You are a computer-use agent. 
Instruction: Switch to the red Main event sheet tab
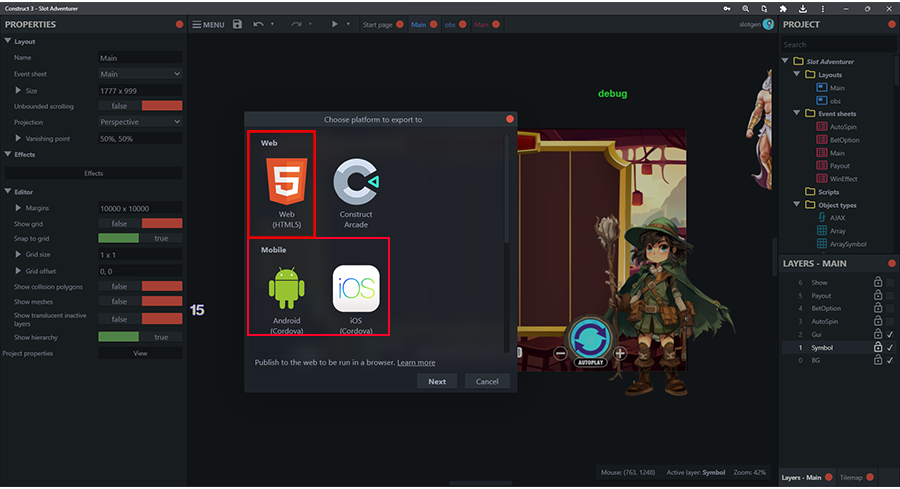pyautogui.click(x=481, y=25)
